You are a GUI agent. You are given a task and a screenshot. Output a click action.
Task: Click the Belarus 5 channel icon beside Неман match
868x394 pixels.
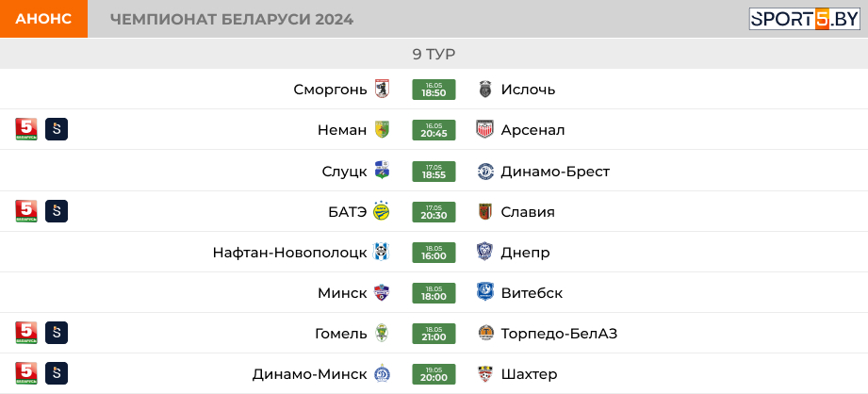pyautogui.click(x=26, y=129)
